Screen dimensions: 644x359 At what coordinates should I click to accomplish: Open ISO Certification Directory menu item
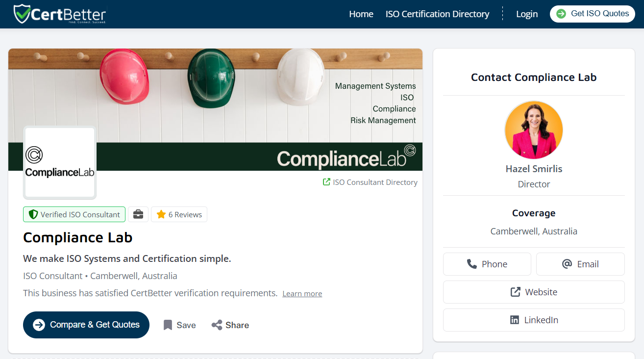pos(437,14)
